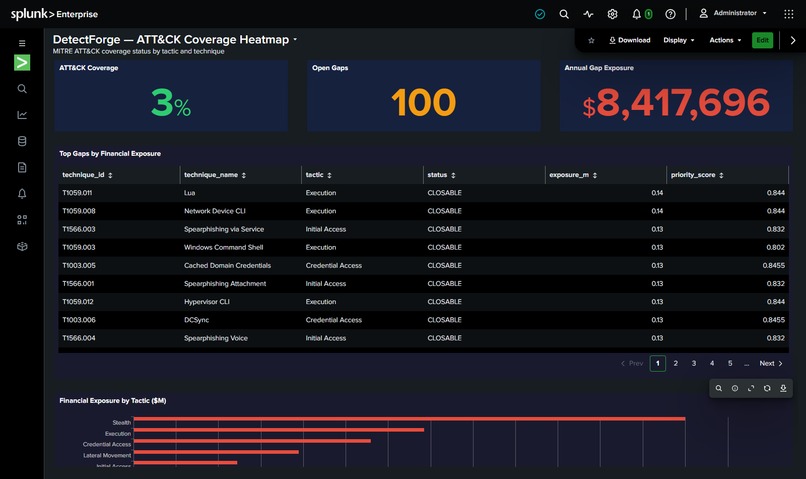Open the analytics chart sidebar icon
806x479 pixels.
coord(22,115)
